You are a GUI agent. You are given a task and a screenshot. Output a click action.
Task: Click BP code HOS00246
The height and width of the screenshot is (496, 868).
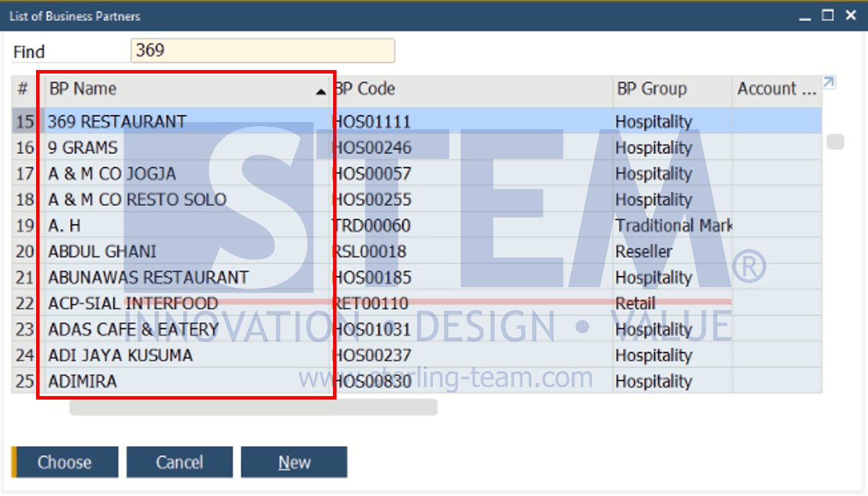pyautogui.click(x=372, y=148)
